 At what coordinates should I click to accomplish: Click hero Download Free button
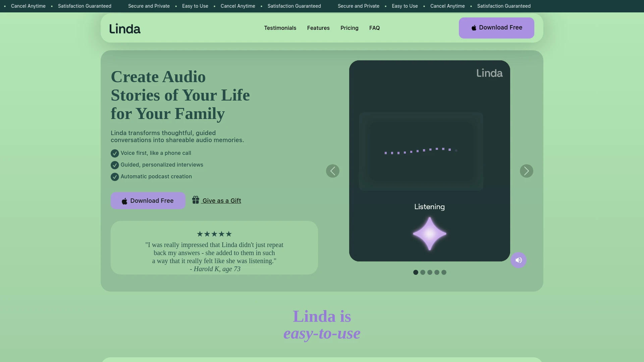coord(148,201)
